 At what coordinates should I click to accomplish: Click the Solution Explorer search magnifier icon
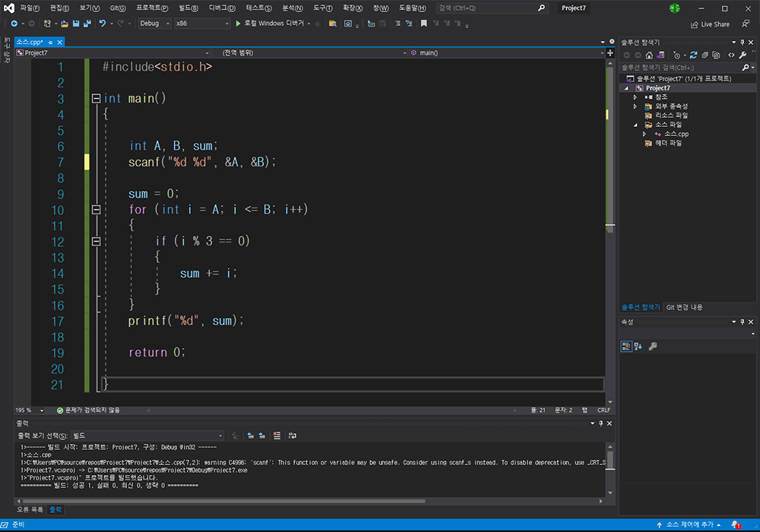(746, 68)
